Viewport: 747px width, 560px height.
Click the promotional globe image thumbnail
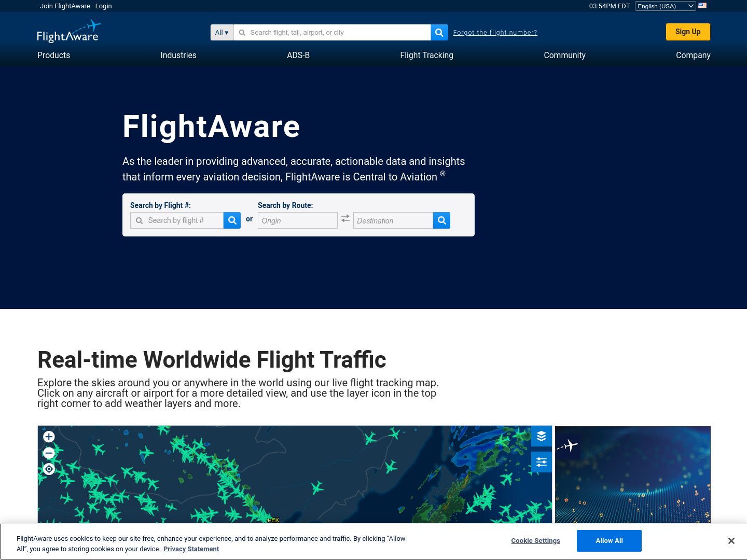[633, 474]
